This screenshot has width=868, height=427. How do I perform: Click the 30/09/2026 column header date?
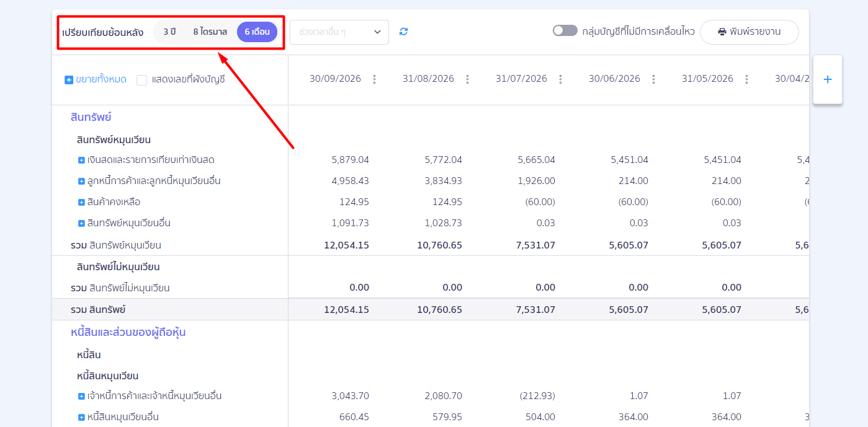click(335, 79)
